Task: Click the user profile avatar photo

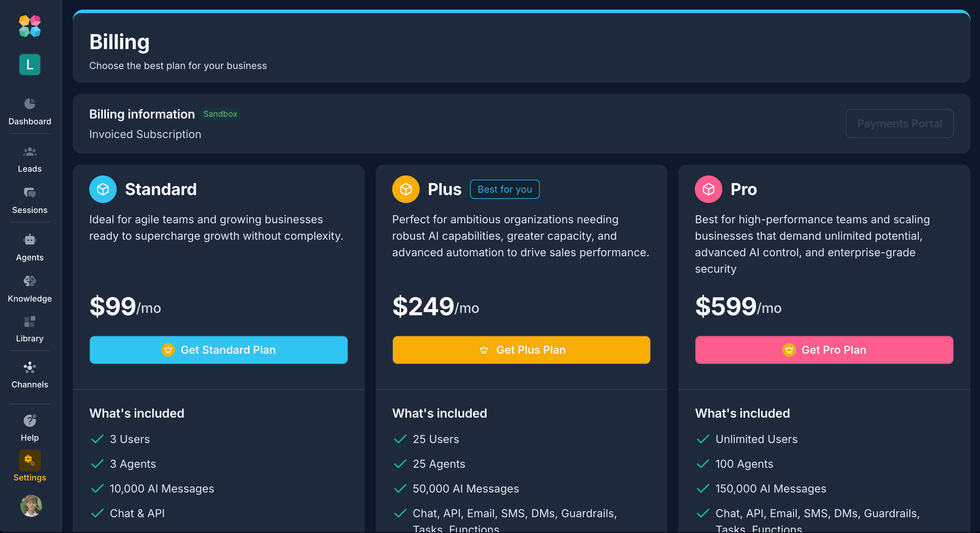Action: tap(31, 506)
